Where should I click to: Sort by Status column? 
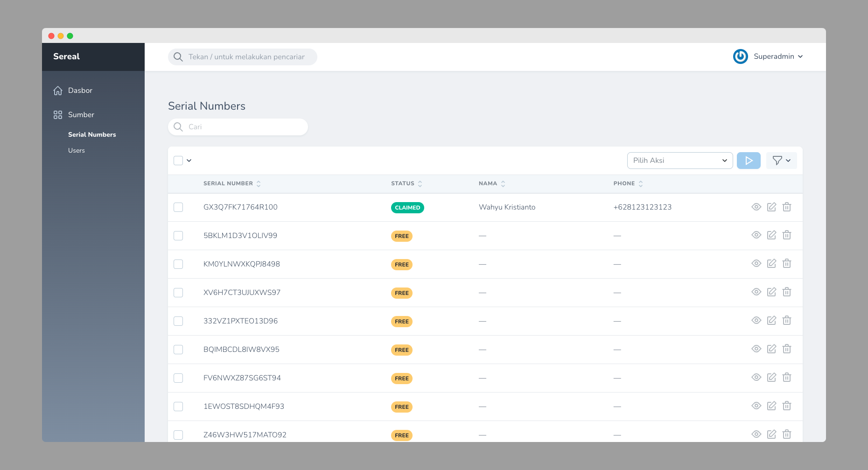(406, 183)
